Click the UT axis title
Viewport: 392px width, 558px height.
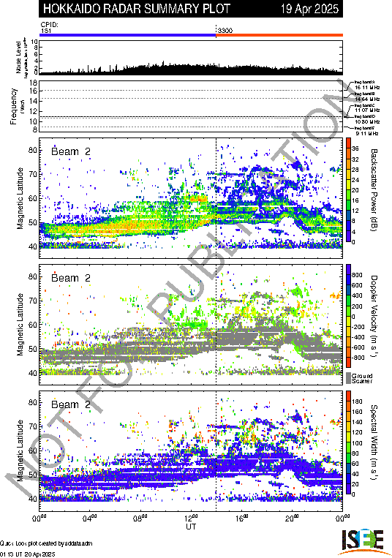191,527
